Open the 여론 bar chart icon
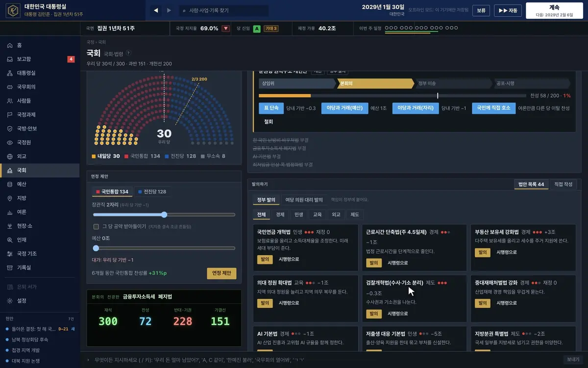Viewport: 588px width, 368px height. (10, 212)
